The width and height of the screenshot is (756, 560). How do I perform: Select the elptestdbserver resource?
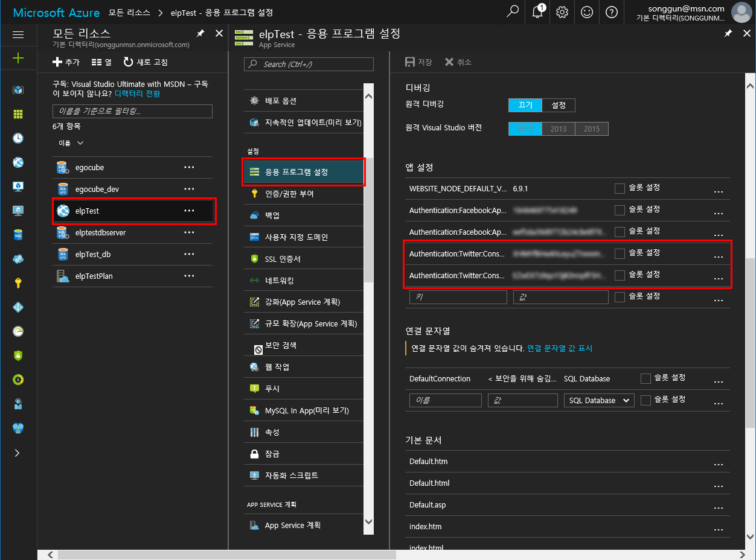(133, 233)
